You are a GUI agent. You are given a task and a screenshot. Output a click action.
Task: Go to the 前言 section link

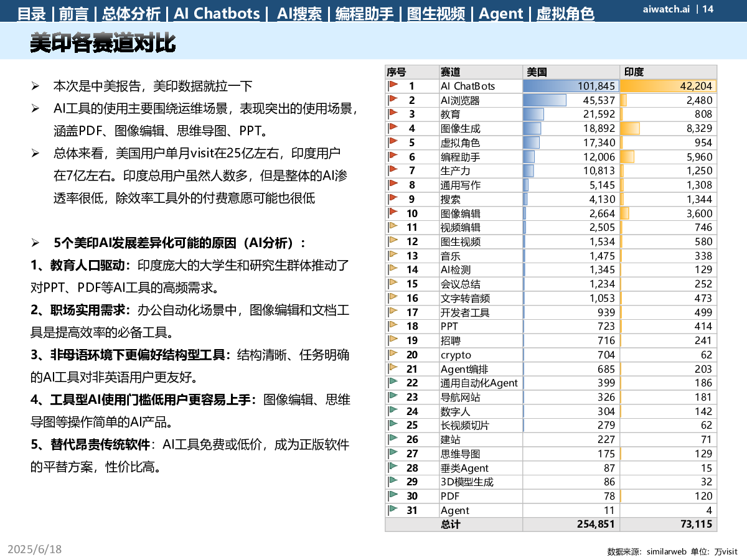74,13
